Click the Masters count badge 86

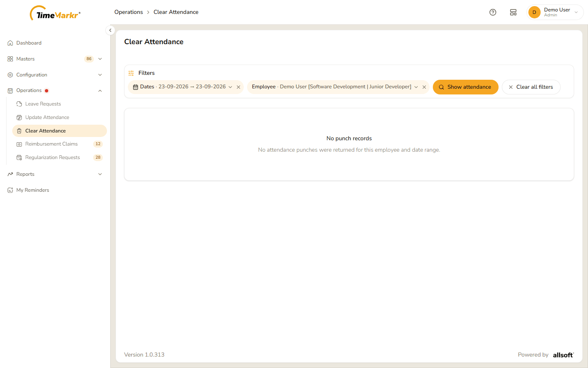pyautogui.click(x=89, y=59)
